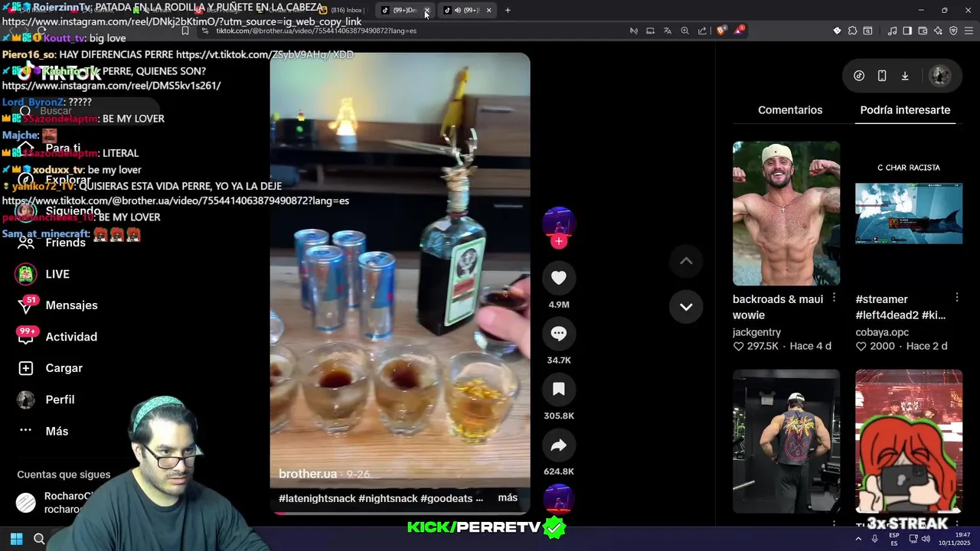Open the brother.ua username on the video
The width and height of the screenshot is (980, 551).
tap(308, 474)
